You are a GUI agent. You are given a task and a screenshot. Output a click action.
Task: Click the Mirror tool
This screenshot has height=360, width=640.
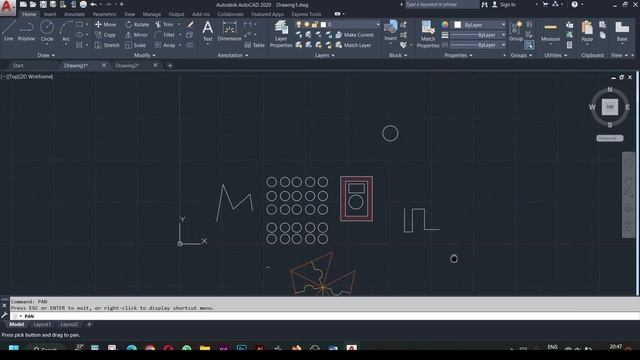point(137,35)
